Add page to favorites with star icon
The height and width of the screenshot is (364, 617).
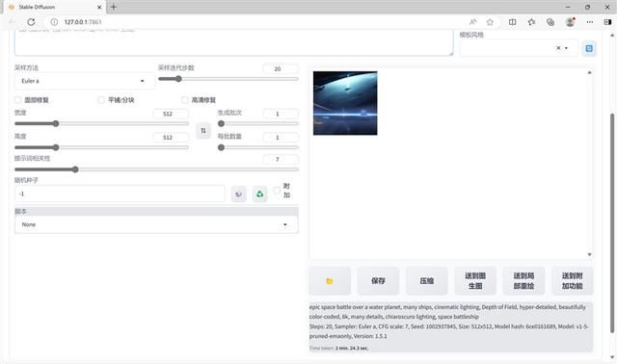[x=490, y=22]
